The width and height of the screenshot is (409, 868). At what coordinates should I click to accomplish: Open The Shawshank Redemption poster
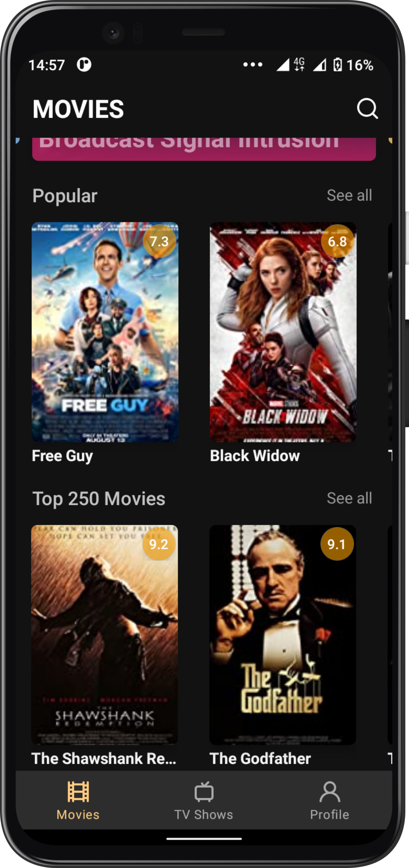pos(104,635)
